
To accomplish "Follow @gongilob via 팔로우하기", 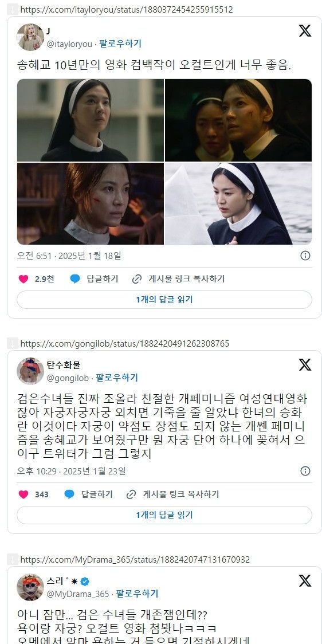I will pyautogui.click(x=117, y=378).
